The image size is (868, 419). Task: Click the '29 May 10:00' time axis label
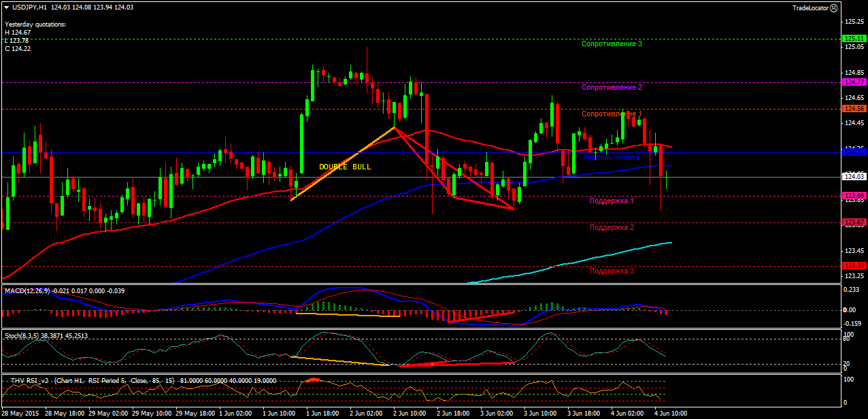tap(152, 414)
